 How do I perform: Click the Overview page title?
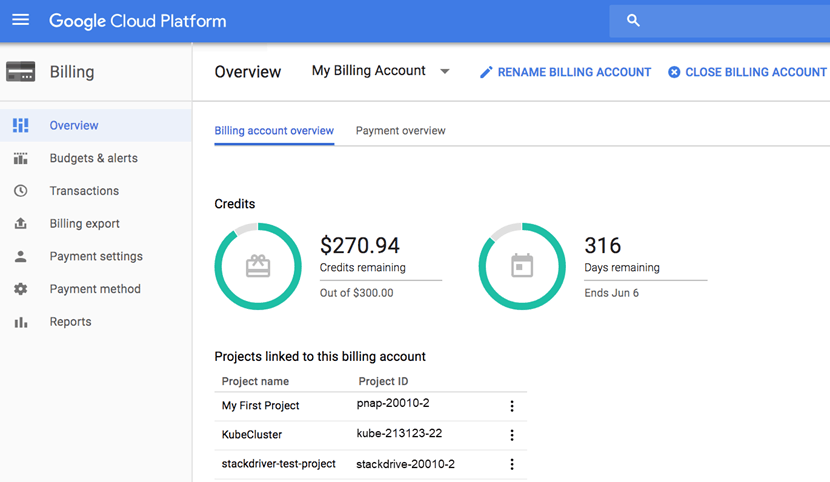point(248,72)
